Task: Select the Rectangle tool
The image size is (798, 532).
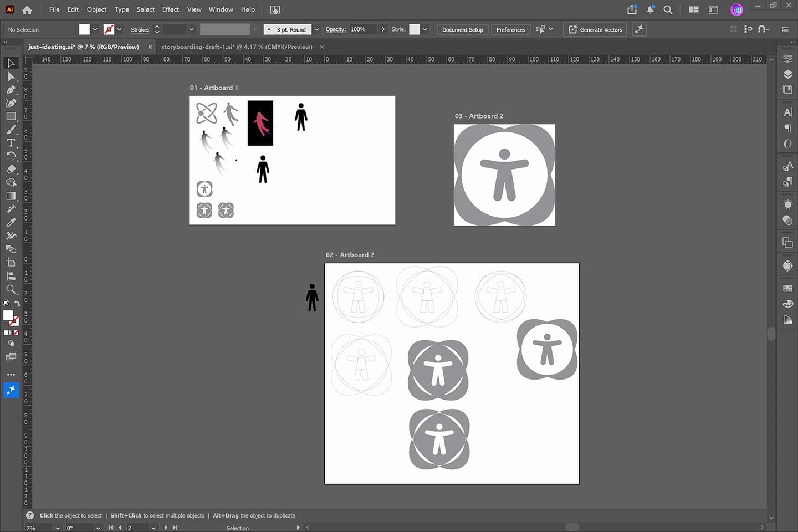Action: pos(11,116)
